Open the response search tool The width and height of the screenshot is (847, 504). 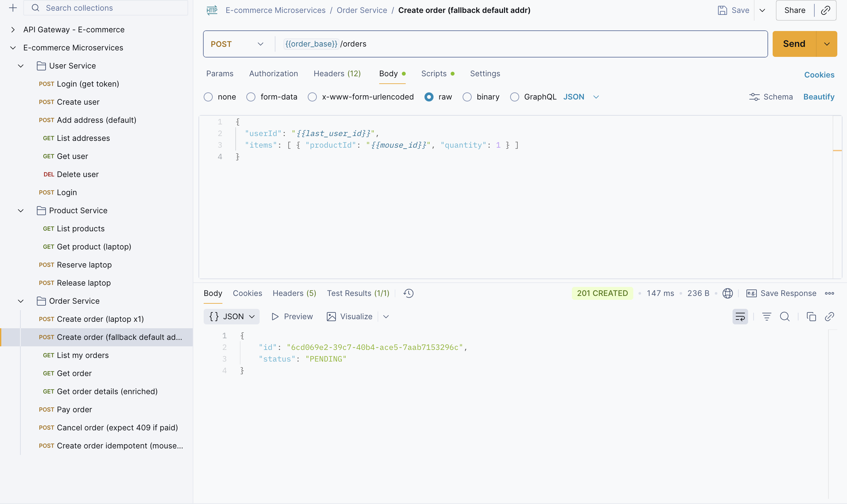coord(785,316)
